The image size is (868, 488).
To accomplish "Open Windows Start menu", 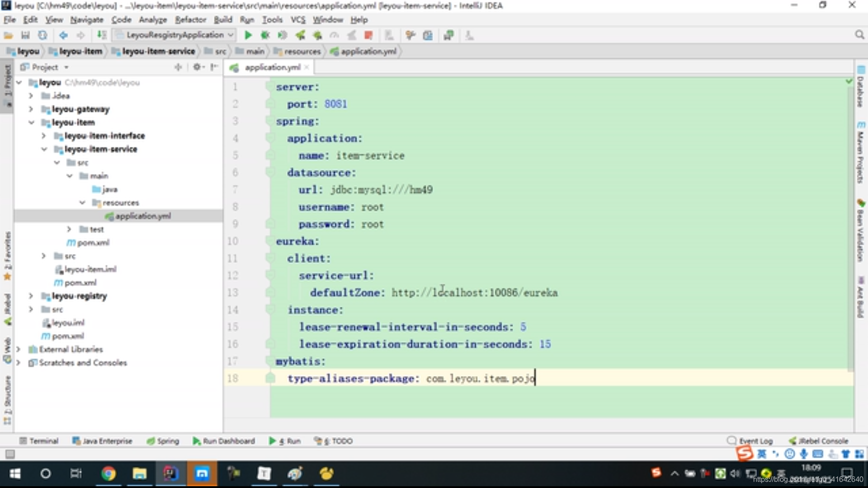I will coord(15,474).
